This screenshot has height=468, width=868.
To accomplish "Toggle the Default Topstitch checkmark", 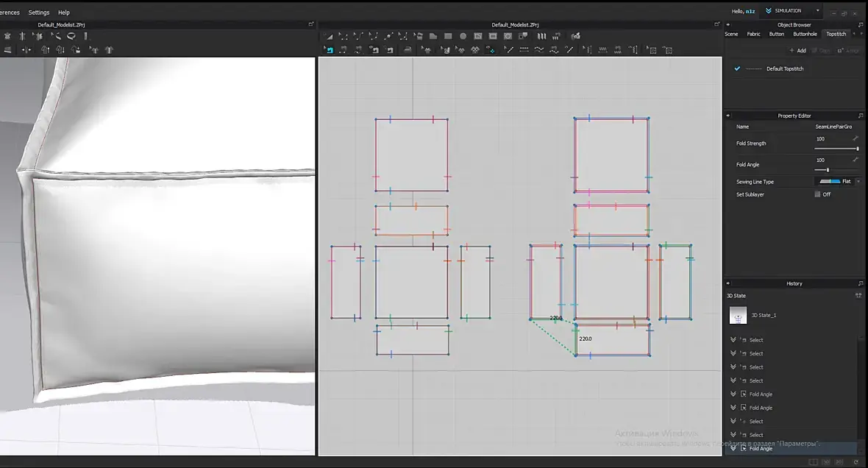I will point(737,68).
